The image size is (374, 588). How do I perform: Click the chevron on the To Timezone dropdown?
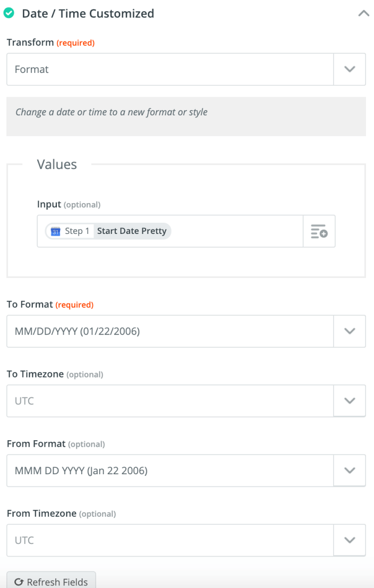tap(350, 400)
